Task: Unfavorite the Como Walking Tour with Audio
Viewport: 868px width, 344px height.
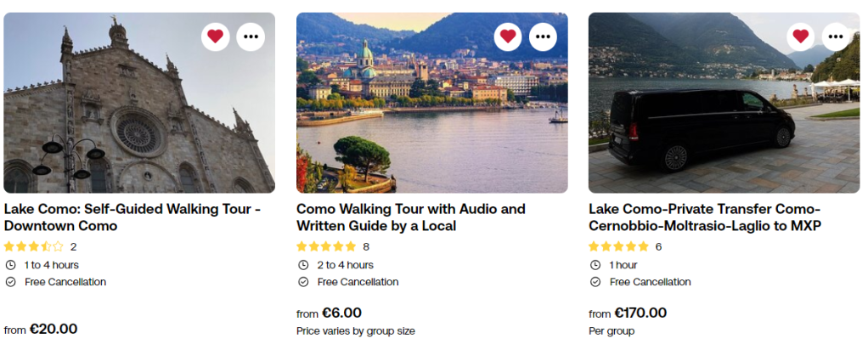Action: (x=508, y=37)
